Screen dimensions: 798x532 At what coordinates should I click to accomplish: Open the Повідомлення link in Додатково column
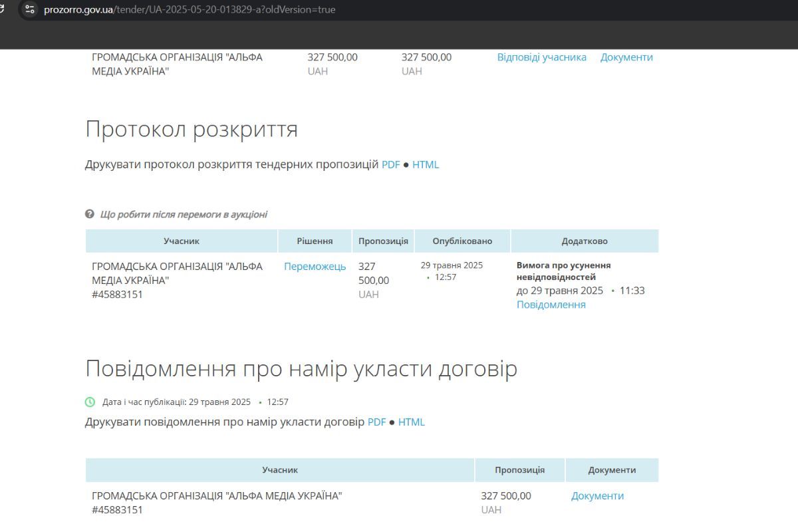pyautogui.click(x=551, y=304)
